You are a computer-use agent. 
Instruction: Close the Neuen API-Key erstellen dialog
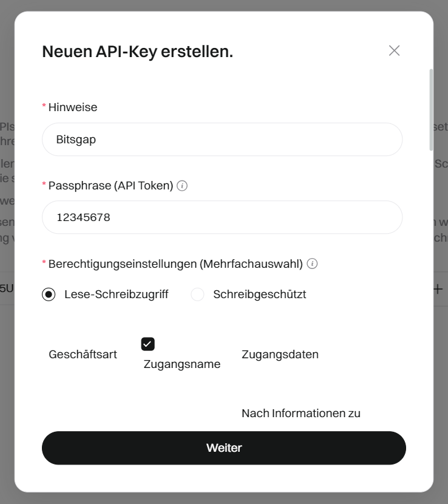pyautogui.click(x=394, y=50)
